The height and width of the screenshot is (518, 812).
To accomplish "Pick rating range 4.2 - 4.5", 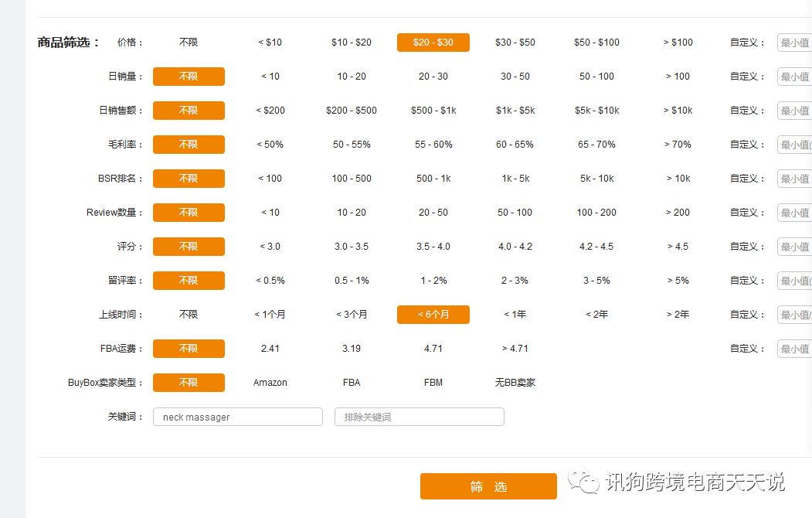I will (x=596, y=247).
